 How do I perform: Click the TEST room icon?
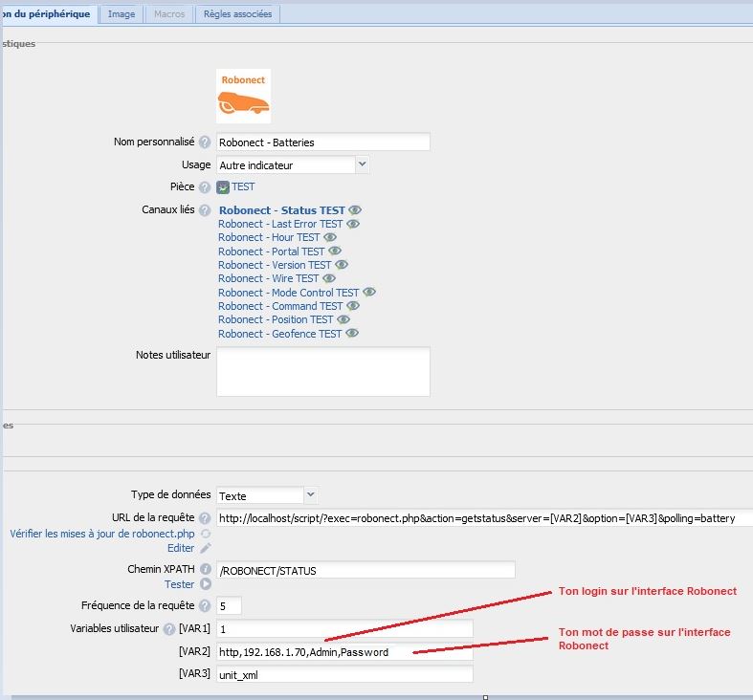223,187
